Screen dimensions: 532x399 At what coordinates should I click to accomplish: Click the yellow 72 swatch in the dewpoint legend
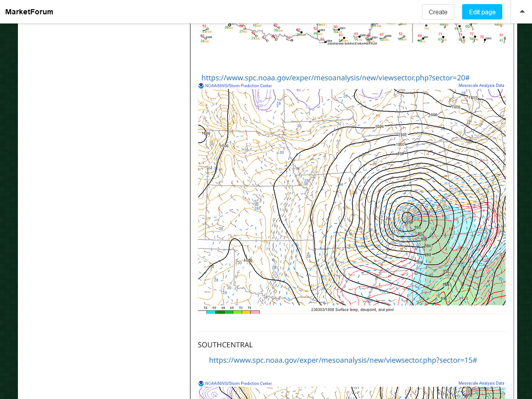pos(246,312)
